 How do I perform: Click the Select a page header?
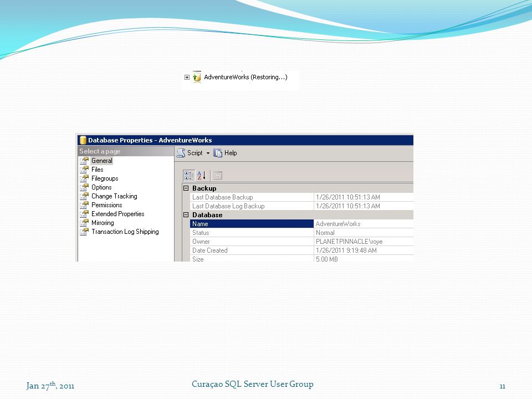pyautogui.click(x=126, y=151)
